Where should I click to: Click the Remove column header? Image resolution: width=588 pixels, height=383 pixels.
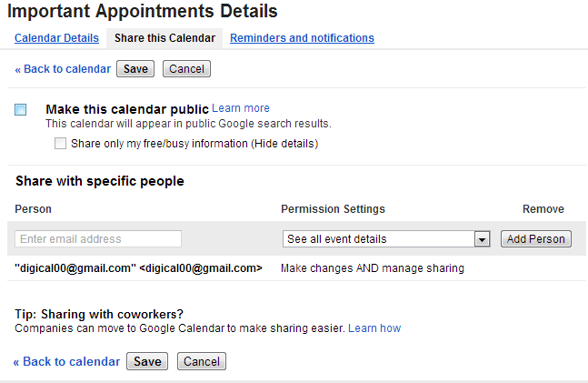543,209
